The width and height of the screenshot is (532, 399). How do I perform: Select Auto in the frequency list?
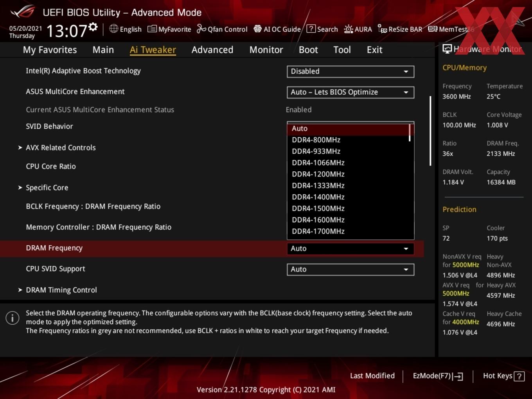tap(348, 129)
